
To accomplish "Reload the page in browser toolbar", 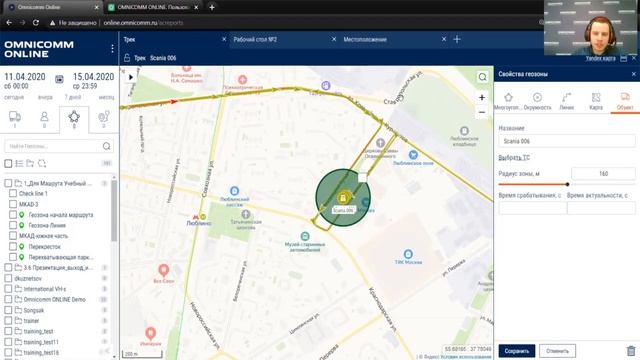I will point(36,23).
